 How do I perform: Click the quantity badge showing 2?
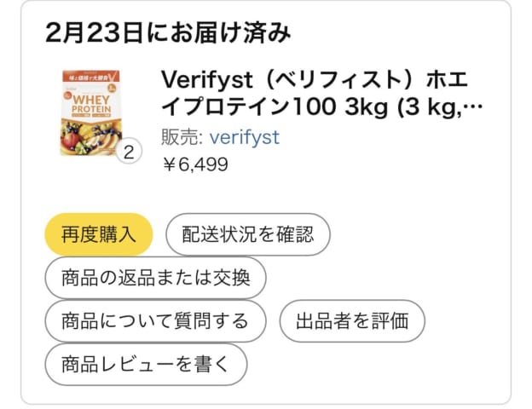128,153
